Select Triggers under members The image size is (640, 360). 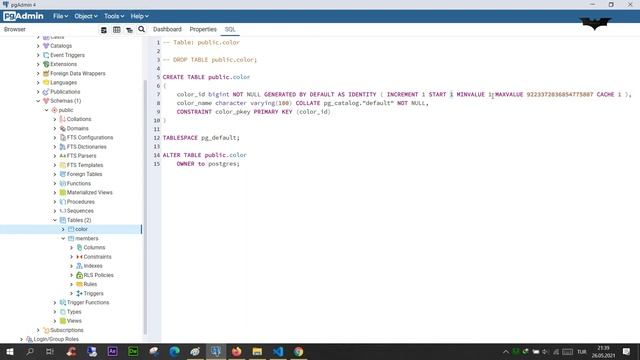pos(93,293)
